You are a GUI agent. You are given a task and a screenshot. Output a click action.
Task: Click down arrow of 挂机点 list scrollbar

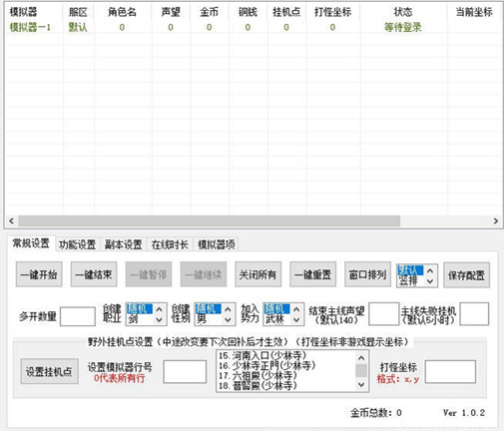pyautogui.click(x=361, y=385)
